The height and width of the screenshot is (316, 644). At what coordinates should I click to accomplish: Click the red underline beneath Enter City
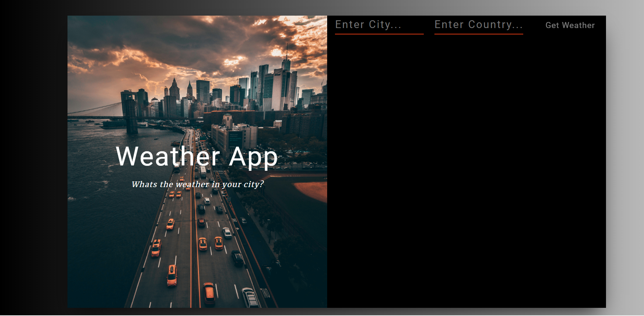[379, 34]
